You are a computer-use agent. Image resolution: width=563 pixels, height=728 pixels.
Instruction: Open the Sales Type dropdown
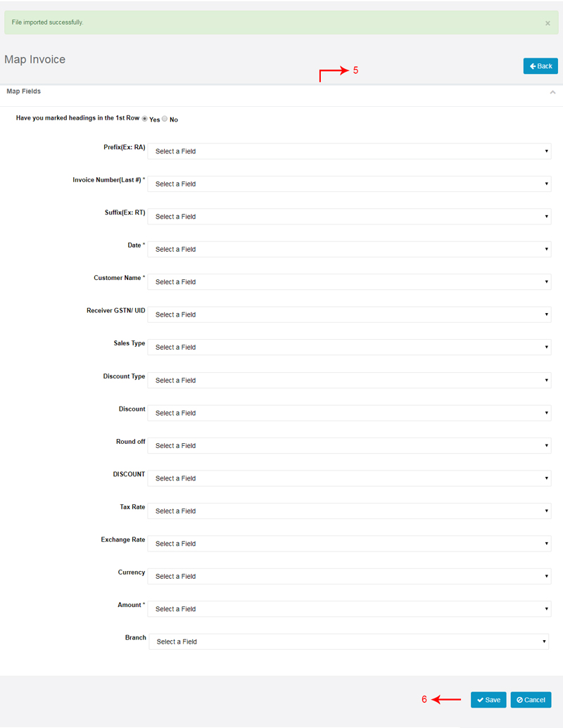pos(349,347)
